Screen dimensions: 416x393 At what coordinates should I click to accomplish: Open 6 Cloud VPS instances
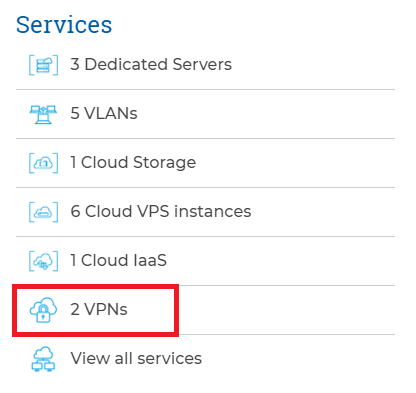click(x=161, y=211)
